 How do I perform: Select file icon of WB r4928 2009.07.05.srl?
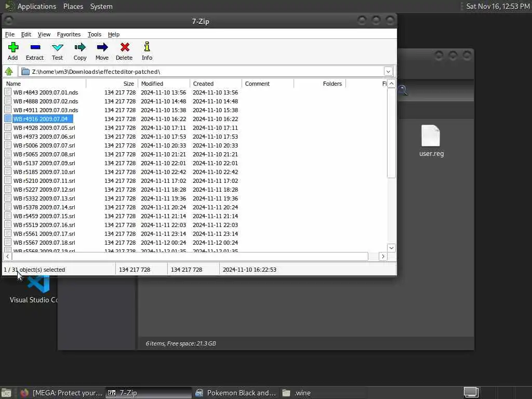[x=8, y=128]
